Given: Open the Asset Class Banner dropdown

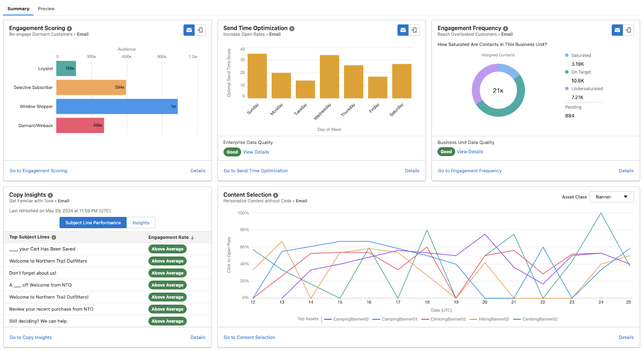Looking at the screenshot, I should coord(612,197).
